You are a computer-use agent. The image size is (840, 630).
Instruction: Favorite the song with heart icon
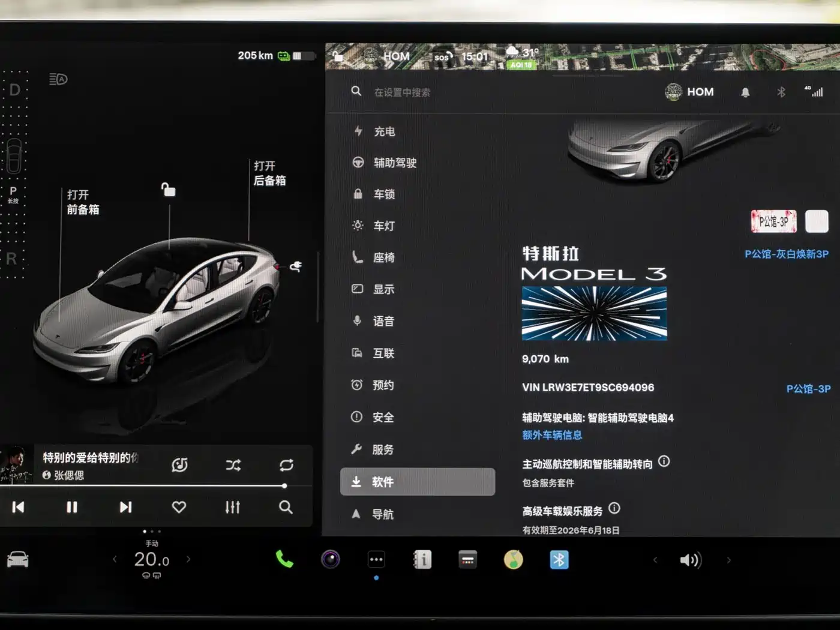[179, 507]
